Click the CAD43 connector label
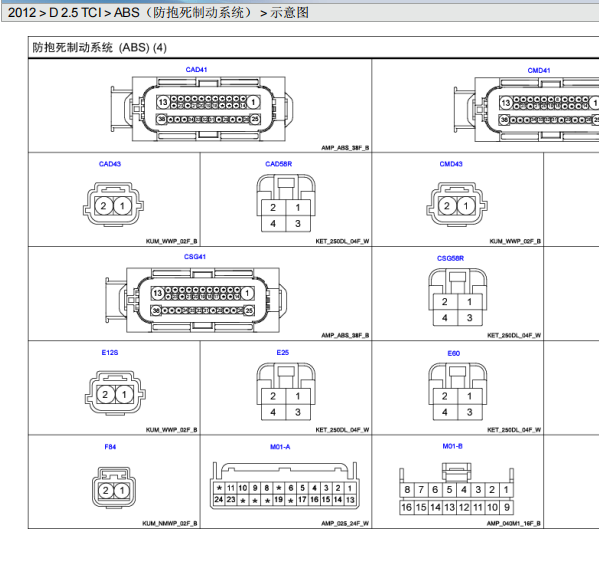This screenshot has width=599, height=566. click(110, 164)
